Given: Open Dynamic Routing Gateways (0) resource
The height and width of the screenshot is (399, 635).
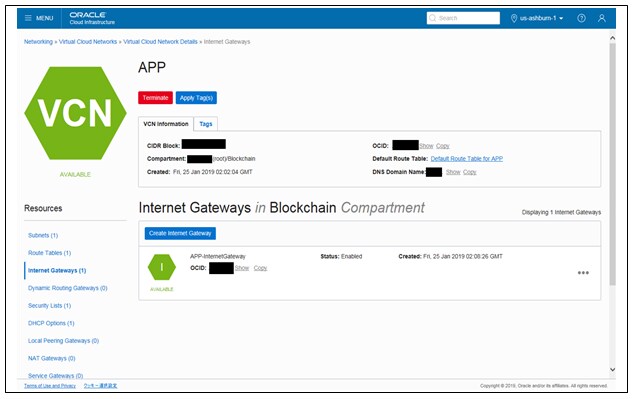Looking at the screenshot, I should (x=68, y=288).
